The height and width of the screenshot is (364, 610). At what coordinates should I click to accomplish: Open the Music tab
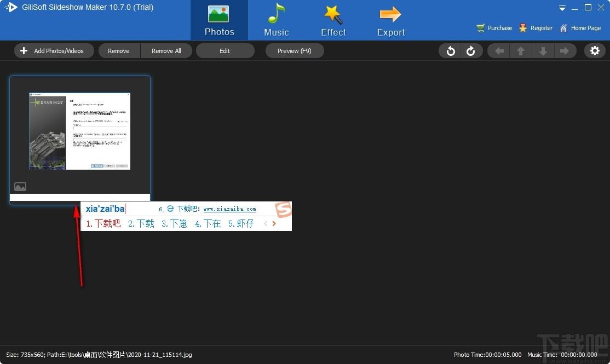(276, 20)
